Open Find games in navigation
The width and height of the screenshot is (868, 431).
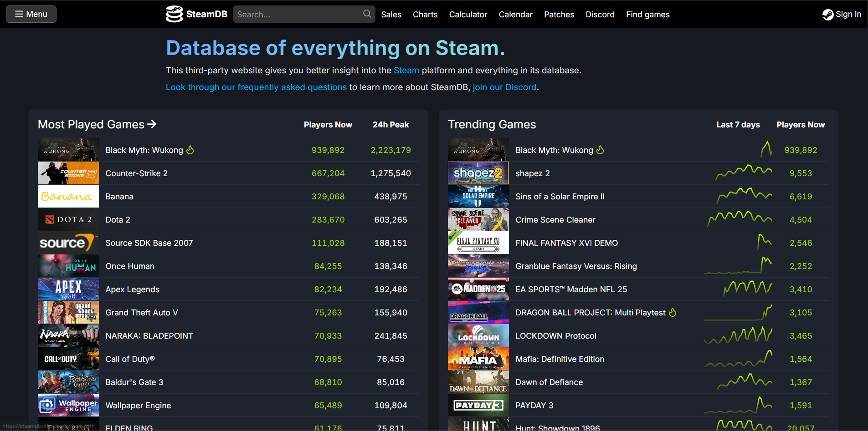tap(647, 15)
